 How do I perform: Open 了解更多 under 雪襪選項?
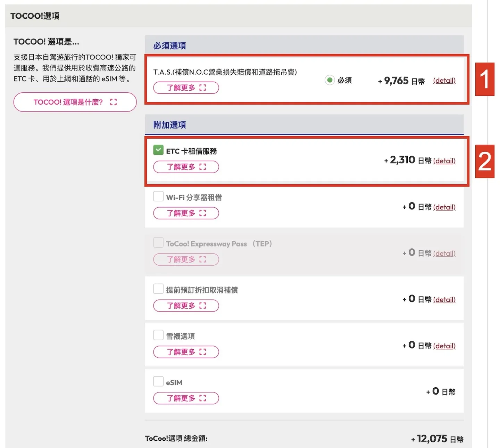click(x=186, y=352)
